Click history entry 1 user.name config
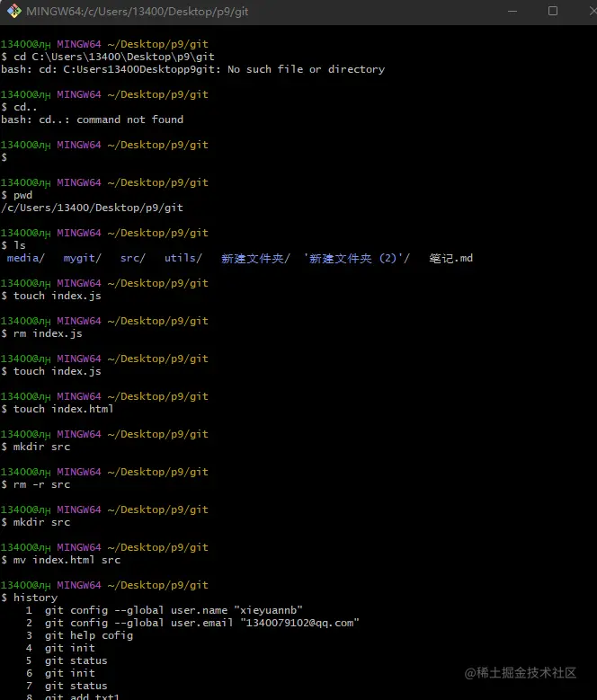This screenshot has height=700, width=597. pyautogui.click(x=164, y=610)
